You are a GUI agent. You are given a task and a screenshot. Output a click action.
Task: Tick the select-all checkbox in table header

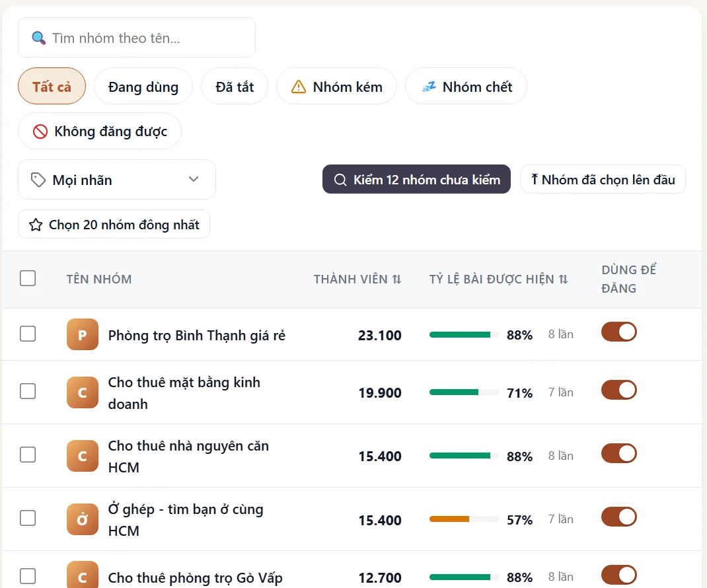coord(28,278)
